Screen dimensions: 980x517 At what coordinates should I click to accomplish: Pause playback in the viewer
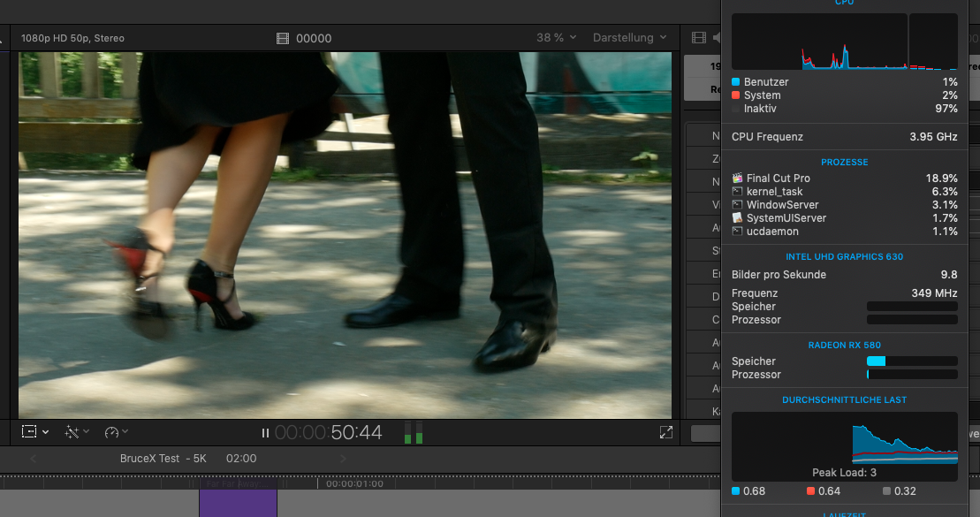265,433
